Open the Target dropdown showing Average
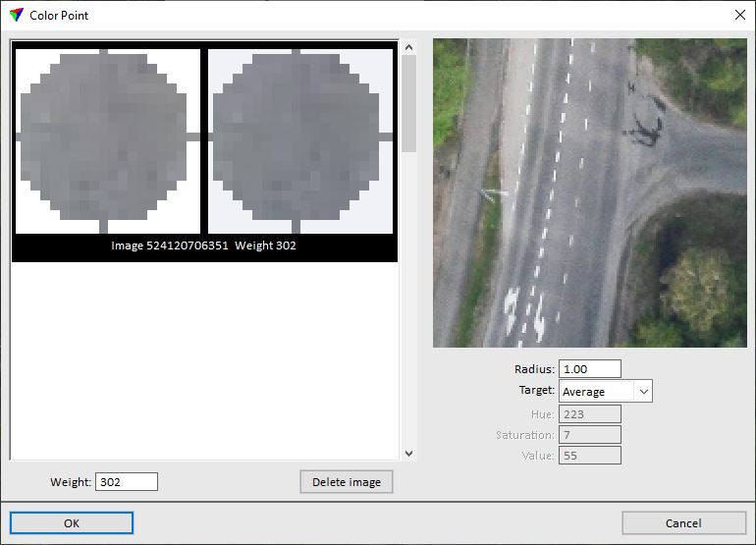The height and width of the screenshot is (545, 756). tap(597, 392)
